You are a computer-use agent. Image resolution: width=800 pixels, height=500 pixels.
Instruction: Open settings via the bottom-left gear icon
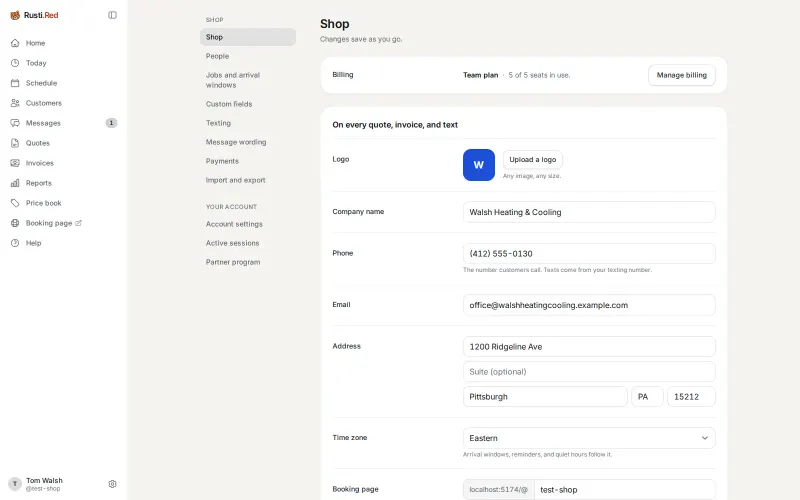[112, 484]
